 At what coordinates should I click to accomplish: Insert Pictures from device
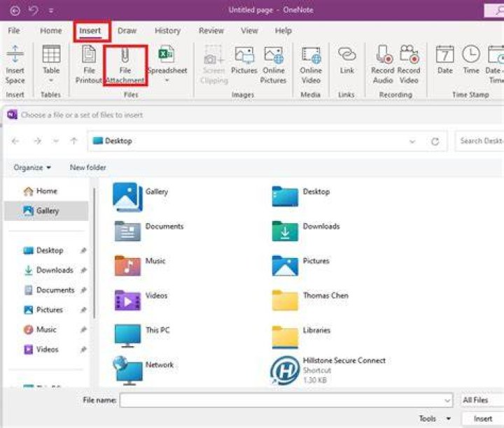(x=244, y=60)
